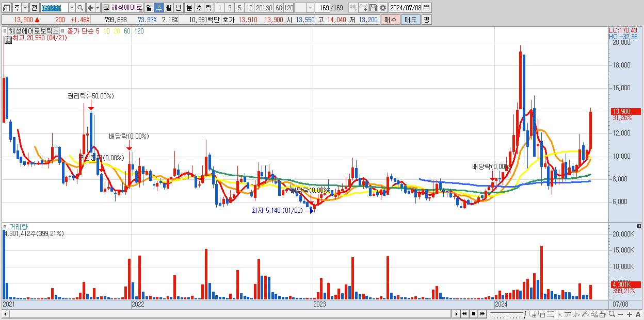Click the orange 10 moving average label

coord(106,31)
